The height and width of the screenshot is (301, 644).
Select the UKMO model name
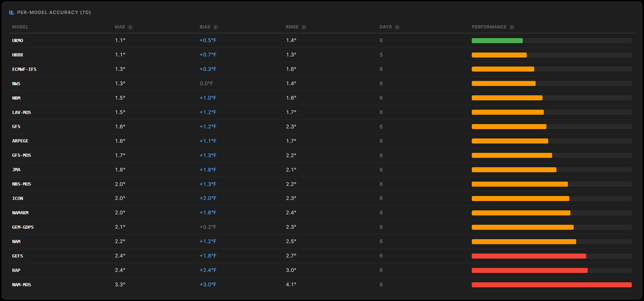(x=18, y=40)
